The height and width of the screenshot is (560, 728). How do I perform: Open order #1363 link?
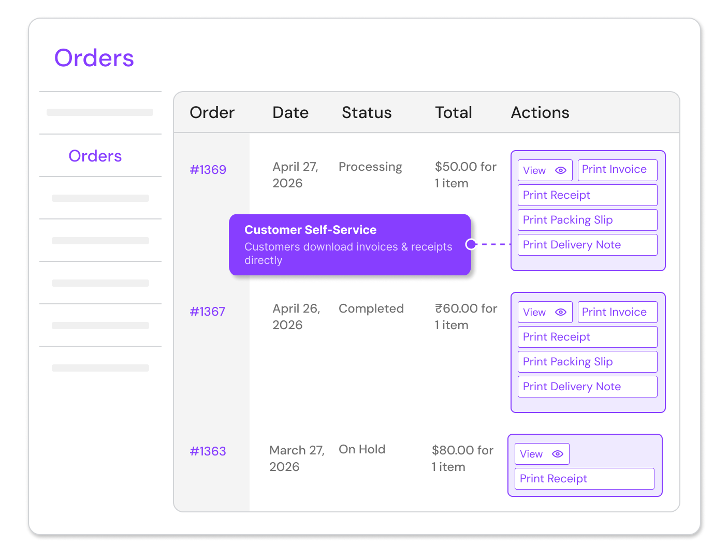click(x=208, y=451)
